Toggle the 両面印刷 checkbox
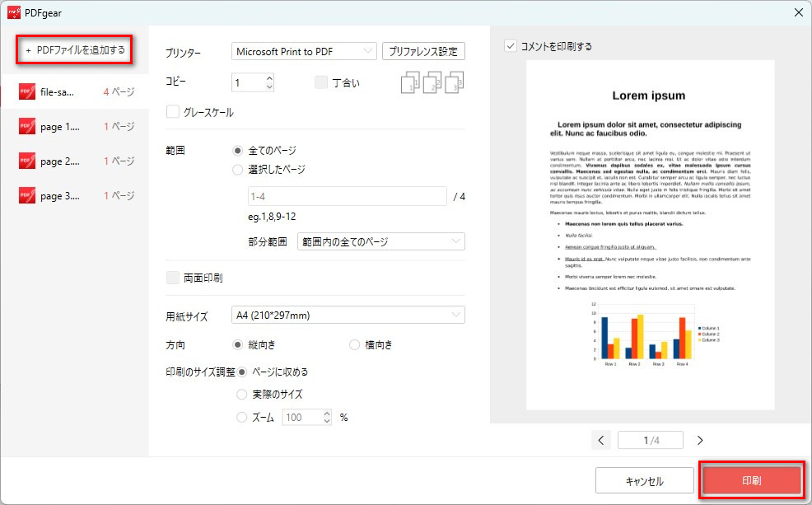 pyautogui.click(x=173, y=278)
